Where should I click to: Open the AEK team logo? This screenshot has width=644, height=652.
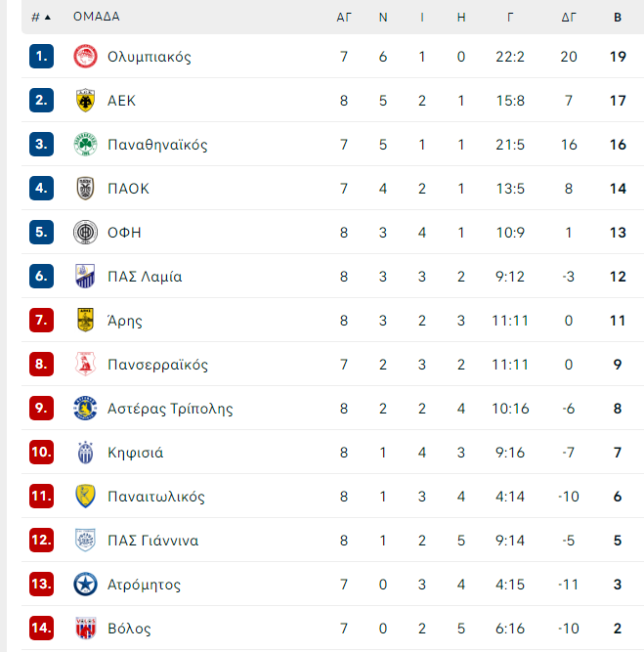[x=85, y=101]
